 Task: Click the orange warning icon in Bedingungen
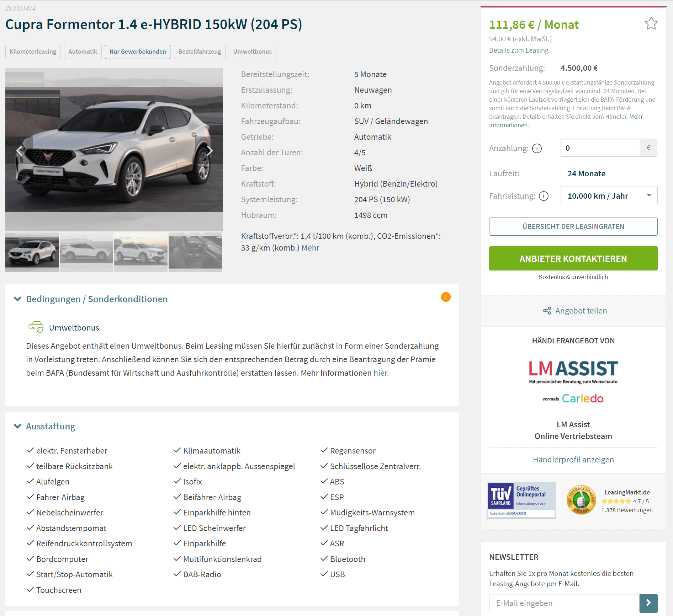point(446,297)
